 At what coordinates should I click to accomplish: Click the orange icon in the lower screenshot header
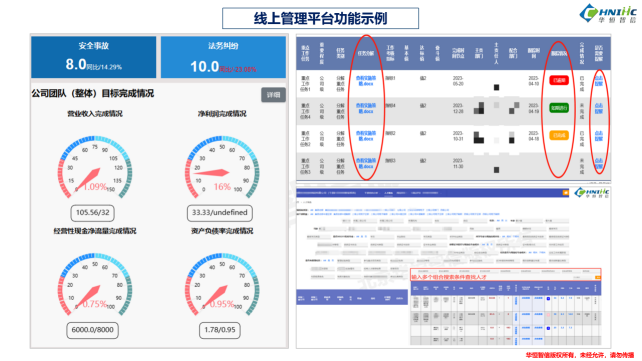pos(565,192)
